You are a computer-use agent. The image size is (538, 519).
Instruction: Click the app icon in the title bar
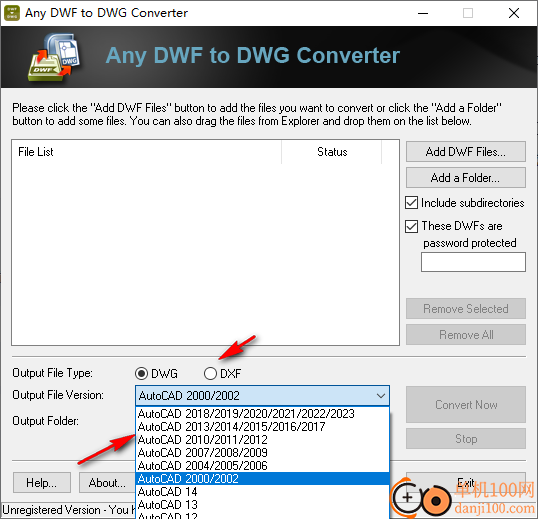[12, 13]
